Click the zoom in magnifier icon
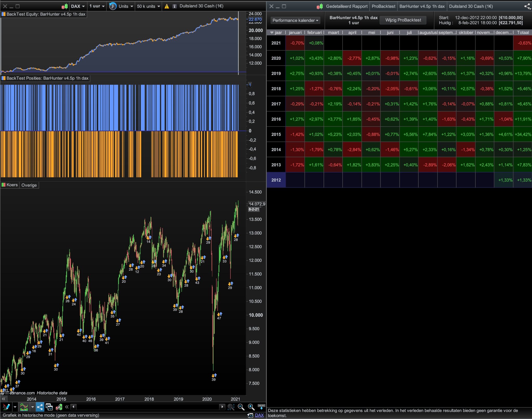Viewport: 532px width, 419px height. click(251, 407)
